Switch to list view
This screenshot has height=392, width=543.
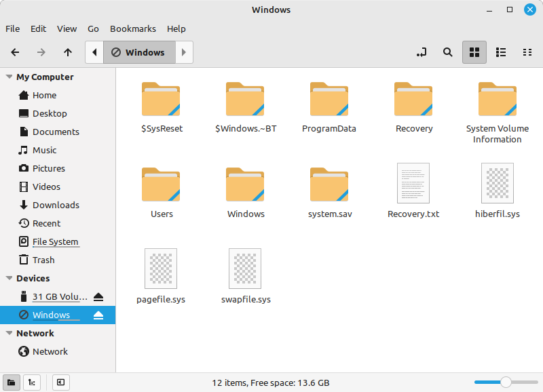pyautogui.click(x=501, y=52)
